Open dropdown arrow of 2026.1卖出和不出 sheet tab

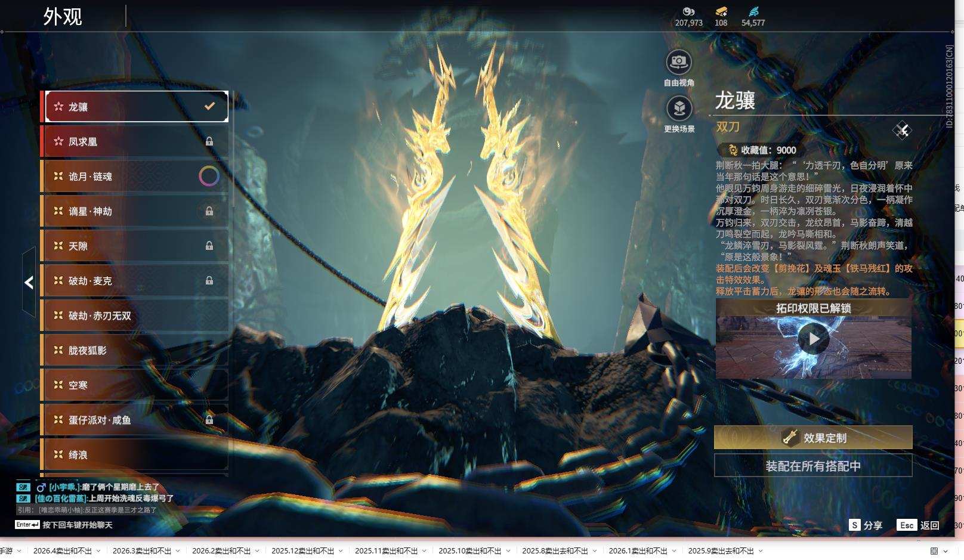[x=674, y=551]
